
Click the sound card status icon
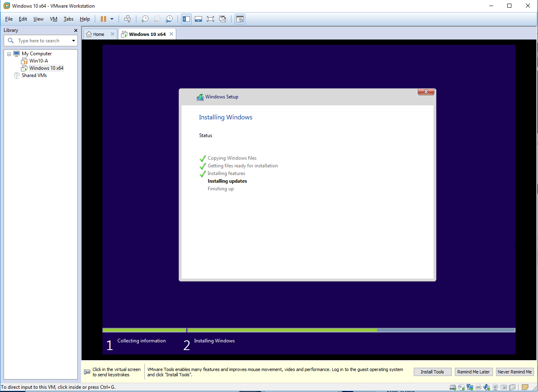point(487,388)
